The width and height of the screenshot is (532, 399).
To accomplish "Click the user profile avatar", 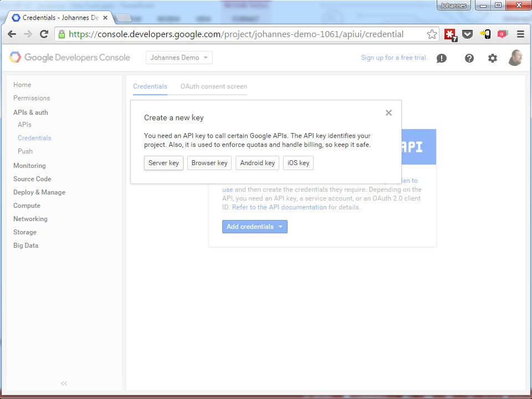I will point(515,58).
